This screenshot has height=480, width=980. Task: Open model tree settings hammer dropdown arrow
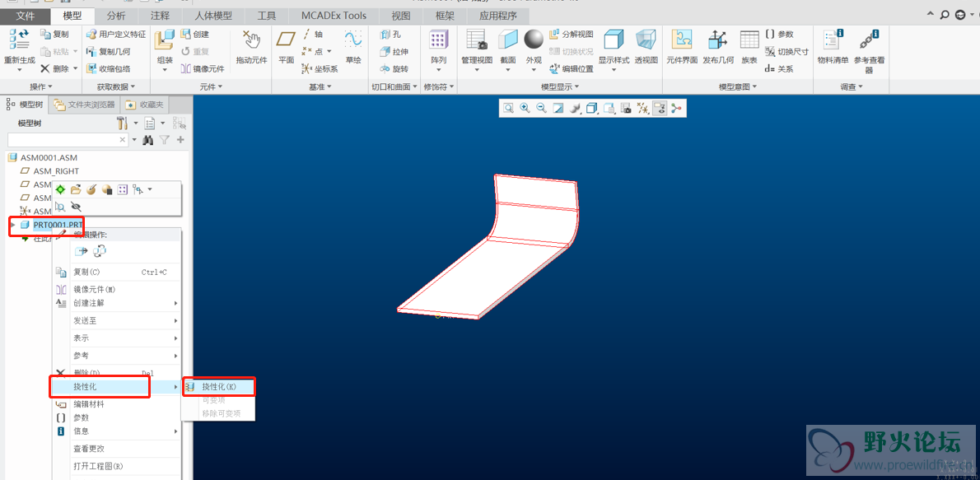tap(136, 123)
